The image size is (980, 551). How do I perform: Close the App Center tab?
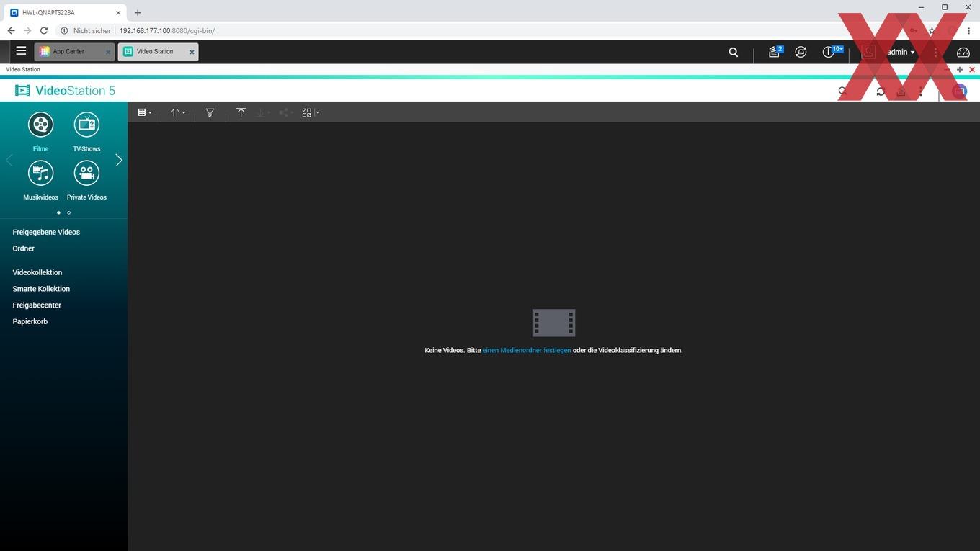coord(108,52)
